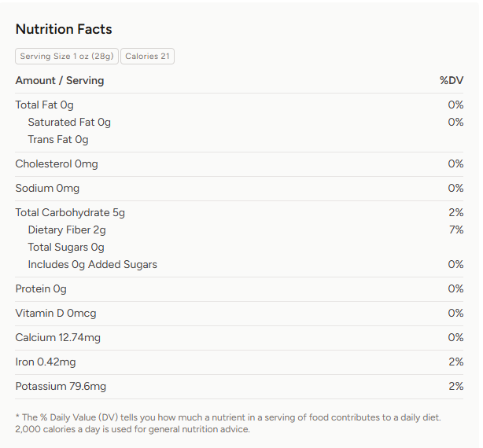Viewport: 483px width, 448px height.
Task: Click the Trans Fat 0g entry
Action: [58, 139]
